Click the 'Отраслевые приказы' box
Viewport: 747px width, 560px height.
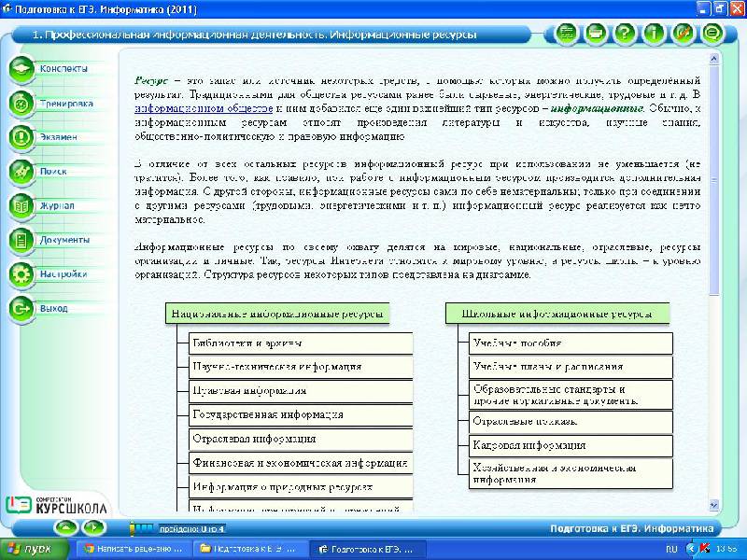571,422
